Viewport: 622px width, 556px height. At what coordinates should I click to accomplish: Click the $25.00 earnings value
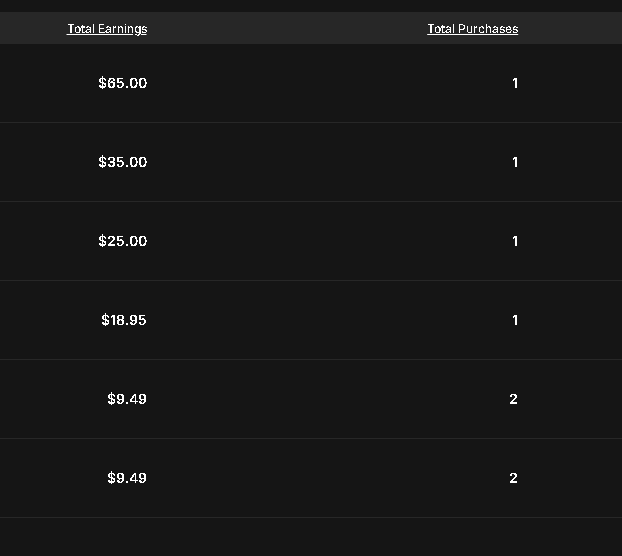[122, 241]
